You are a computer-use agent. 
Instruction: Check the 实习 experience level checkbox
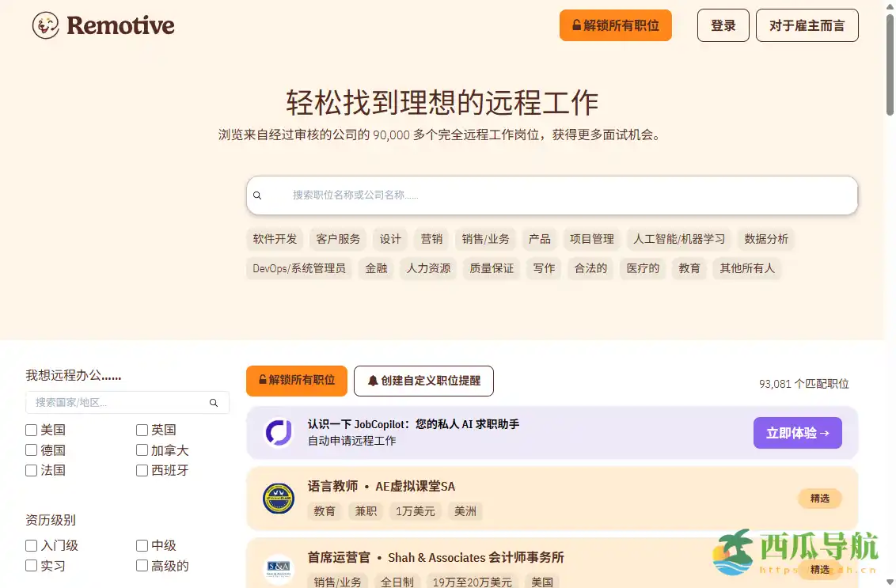pos(31,566)
